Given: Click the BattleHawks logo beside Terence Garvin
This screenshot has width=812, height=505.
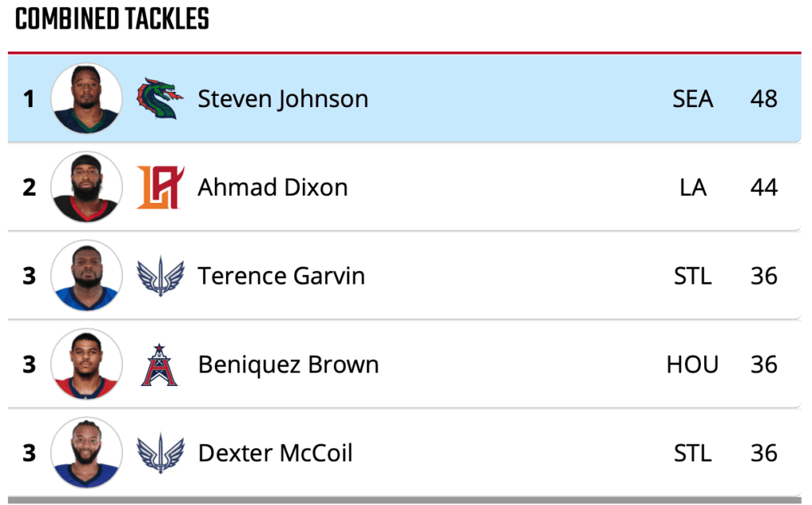Looking at the screenshot, I should [x=159, y=277].
